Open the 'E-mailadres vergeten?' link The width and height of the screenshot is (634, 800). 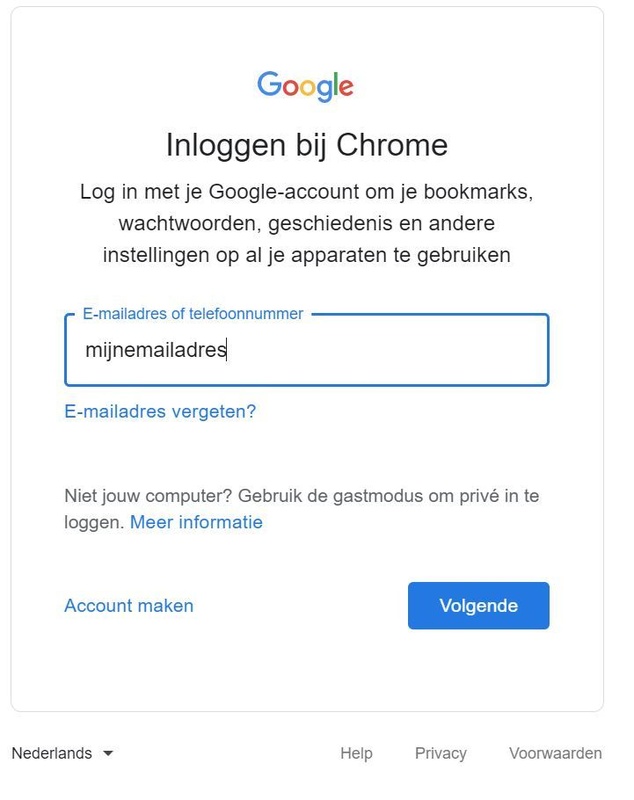tap(160, 411)
